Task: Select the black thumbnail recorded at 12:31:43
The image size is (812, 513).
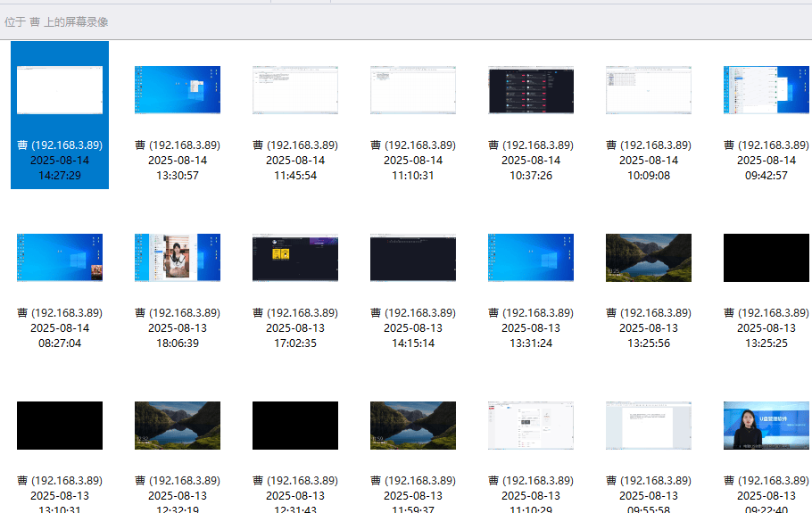Action: [x=295, y=426]
